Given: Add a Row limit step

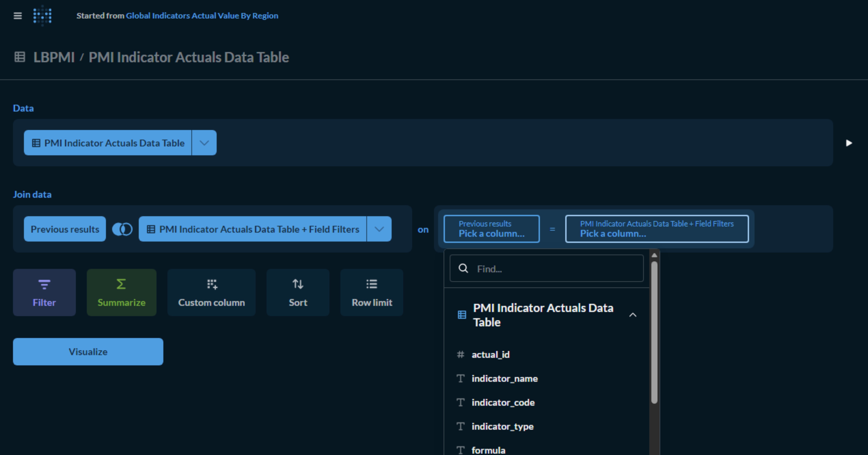Looking at the screenshot, I should click(372, 292).
